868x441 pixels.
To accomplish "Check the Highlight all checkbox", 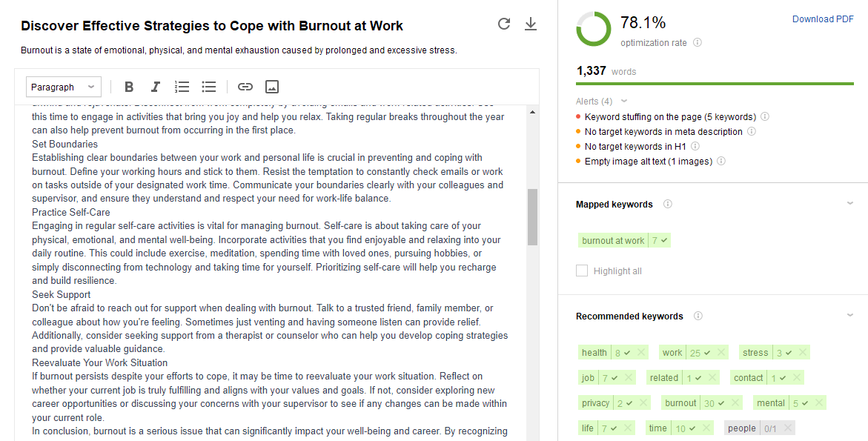I will (582, 271).
